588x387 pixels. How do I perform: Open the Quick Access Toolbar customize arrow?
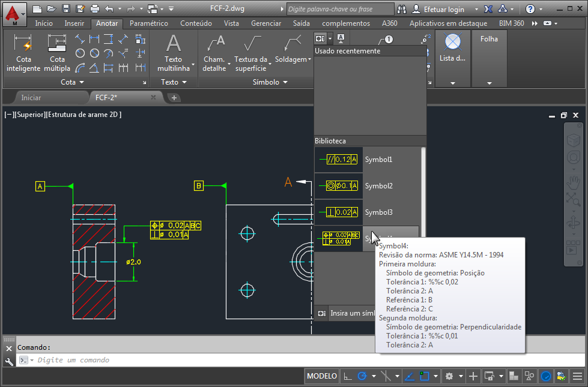pos(171,9)
